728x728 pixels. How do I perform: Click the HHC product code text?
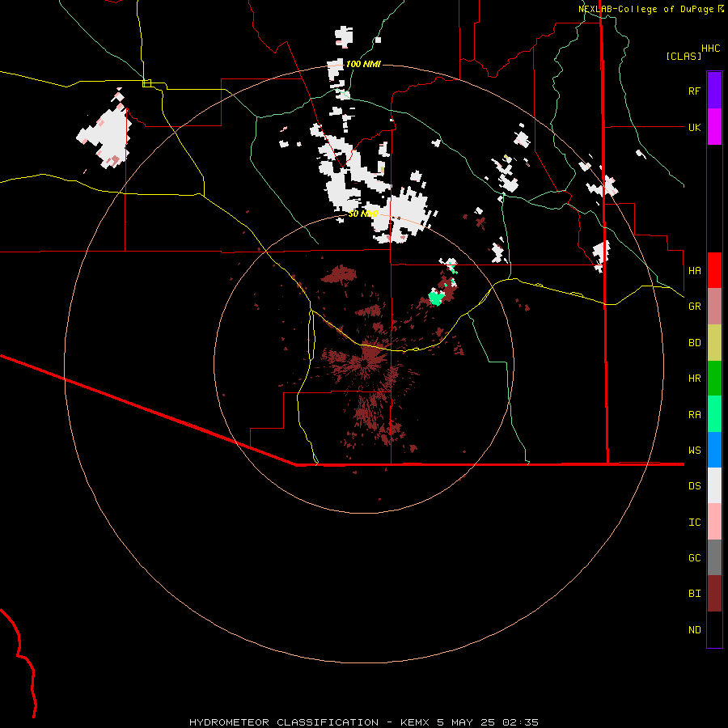pos(710,49)
